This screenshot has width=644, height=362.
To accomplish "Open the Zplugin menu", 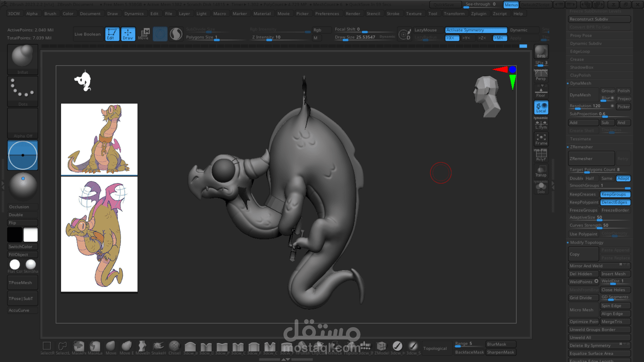I will pyautogui.click(x=478, y=14).
